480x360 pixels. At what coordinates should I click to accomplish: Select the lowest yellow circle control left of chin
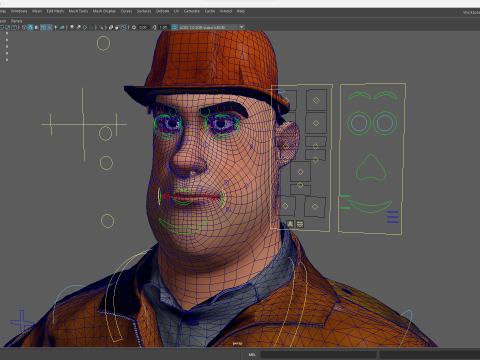(107, 221)
